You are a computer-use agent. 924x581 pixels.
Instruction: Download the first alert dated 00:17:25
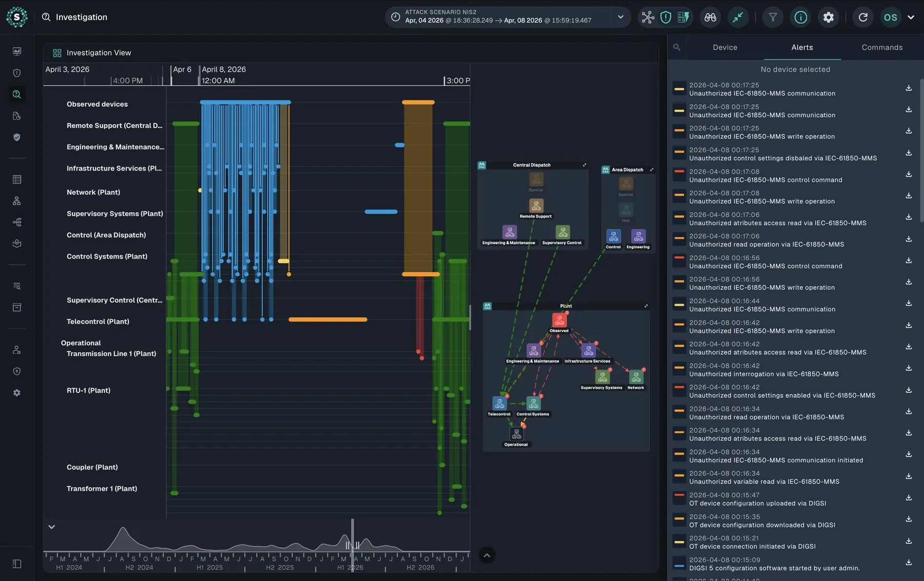pos(909,88)
